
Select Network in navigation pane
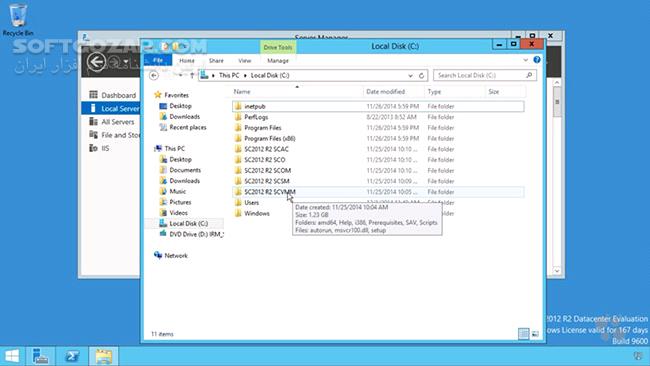point(176,256)
